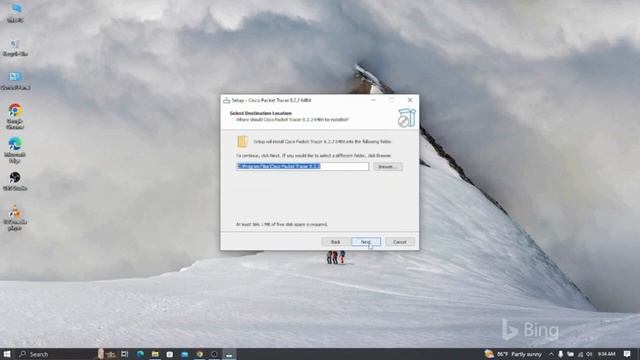This screenshot has height=360, width=640.
Task: Open the notification center icon
Action: click(x=627, y=354)
